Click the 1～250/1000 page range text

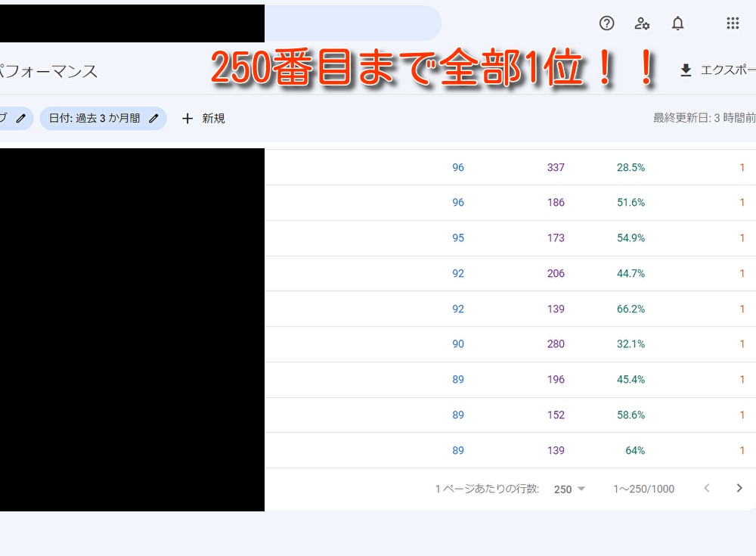point(643,489)
